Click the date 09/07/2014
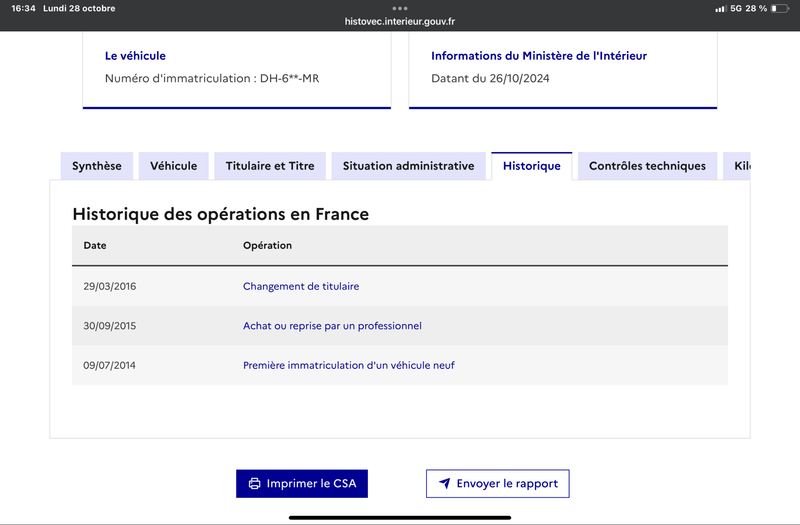The image size is (800, 525). tap(109, 365)
